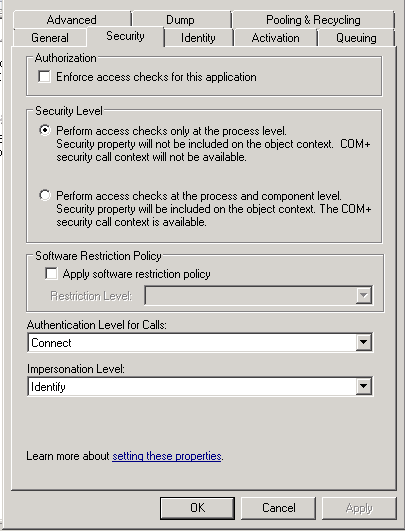The width and height of the screenshot is (405, 531).
Task: Select the Pooling & Recycling tab
Action: click(x=313, y=20)
